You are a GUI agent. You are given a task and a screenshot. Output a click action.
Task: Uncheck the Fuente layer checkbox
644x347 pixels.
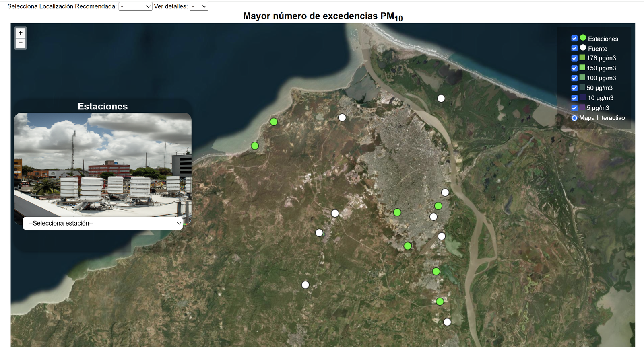[x=574, y=48]
